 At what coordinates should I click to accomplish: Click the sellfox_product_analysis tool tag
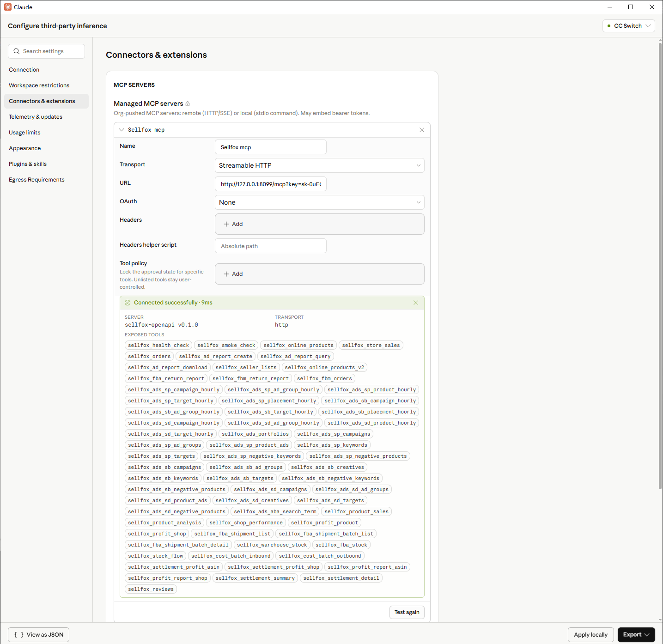[x=164, y=522]
